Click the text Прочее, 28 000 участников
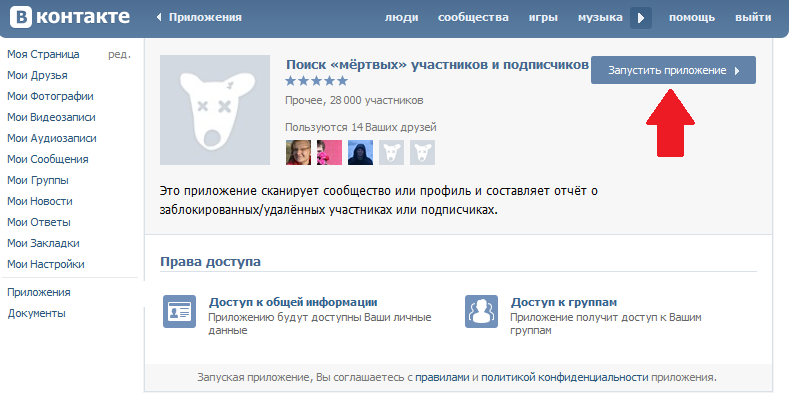The height and width of the screenshot is (394, 789). tap(354, 101)
